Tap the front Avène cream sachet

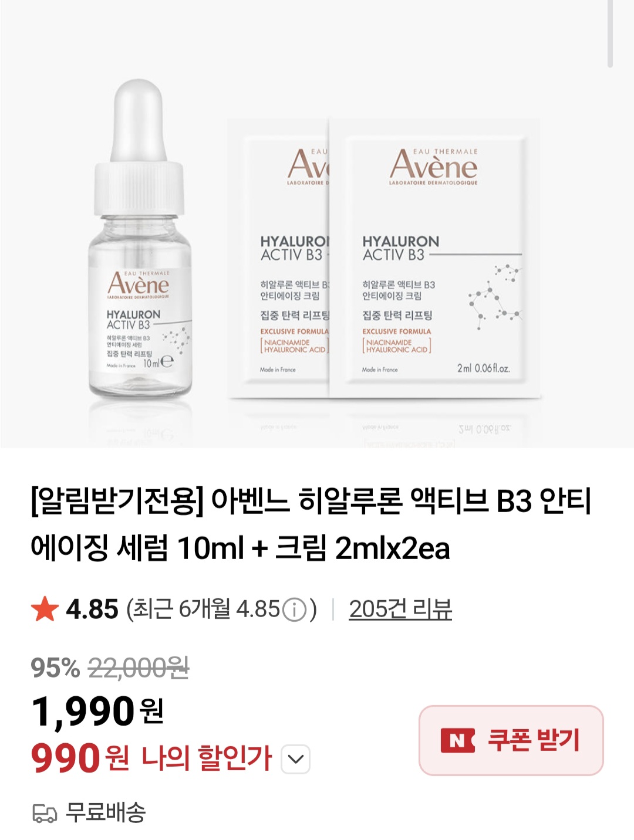pyautogui.click(x=434, y=258)
